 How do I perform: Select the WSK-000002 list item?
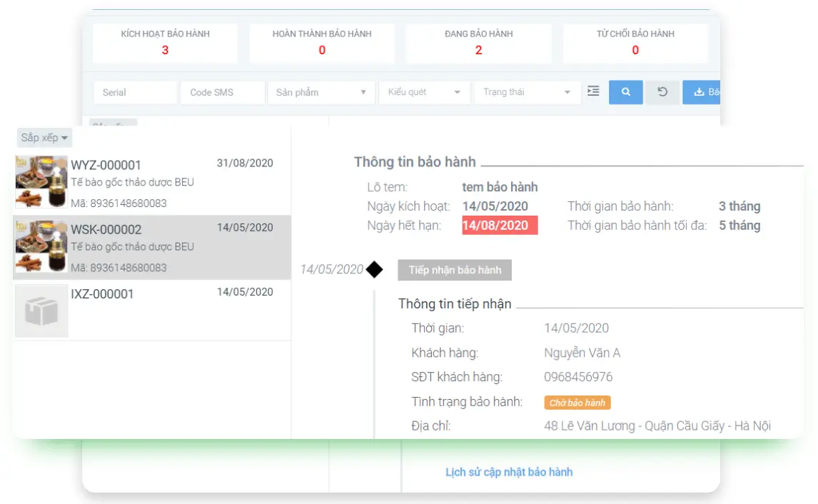[152, 247]
